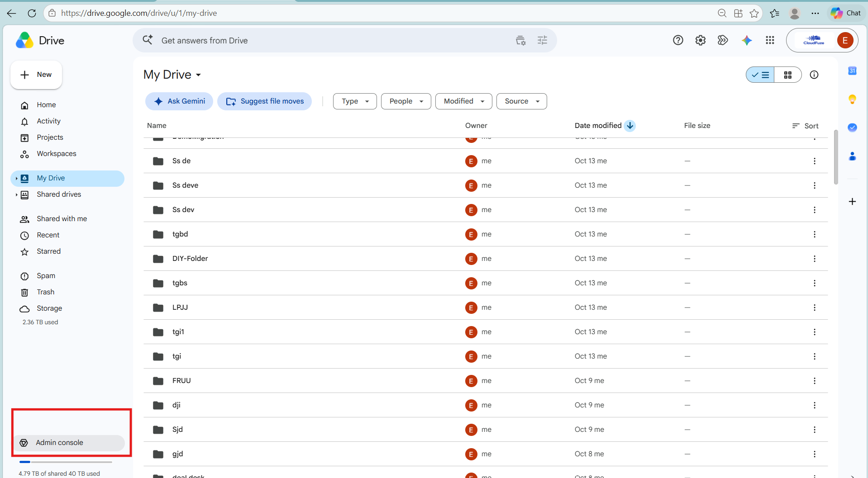Viewport: 868px width, 478px height.
Task: Click the Gemini sparkle icon in header
Action: point(747,40)
